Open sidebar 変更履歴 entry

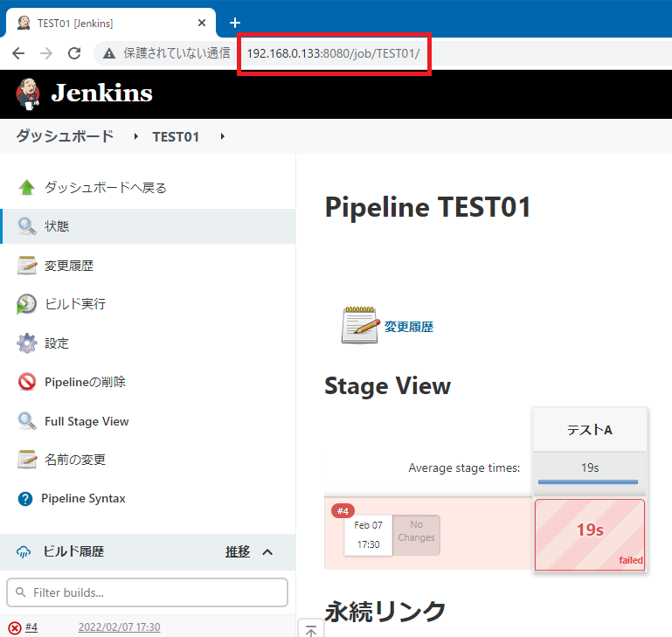(69, 266)
